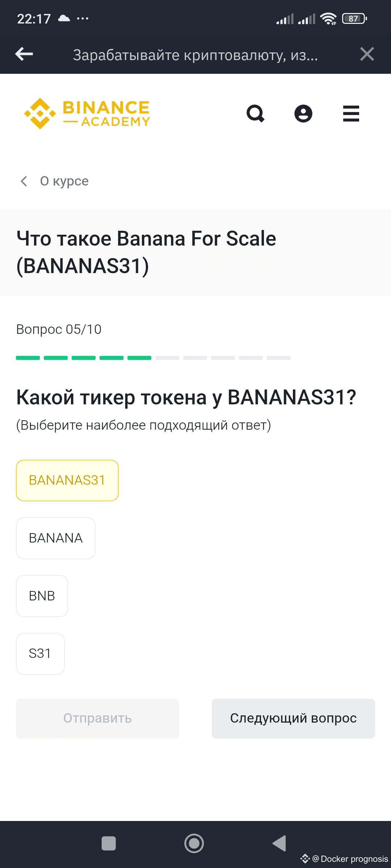Tap the Wi-Fi status icon
The height and width of the screenshot is (868, 391).
coord(328,19)
